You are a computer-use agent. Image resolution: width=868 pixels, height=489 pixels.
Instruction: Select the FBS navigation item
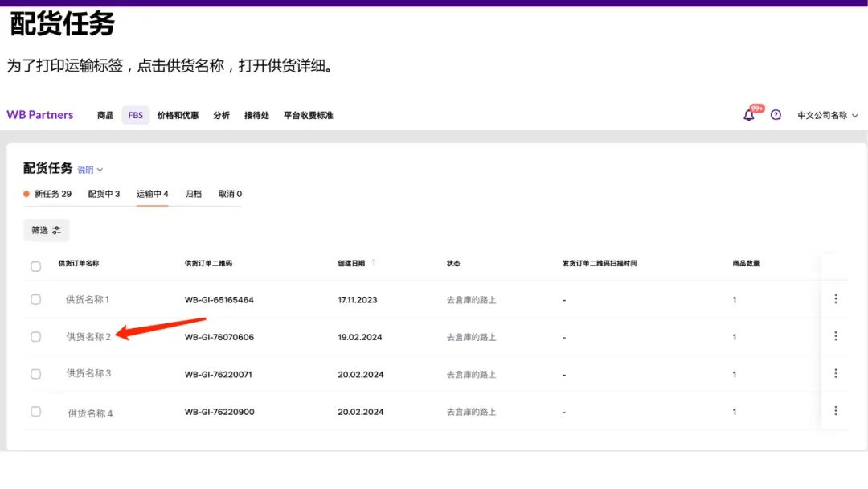[x=135, y=115]
